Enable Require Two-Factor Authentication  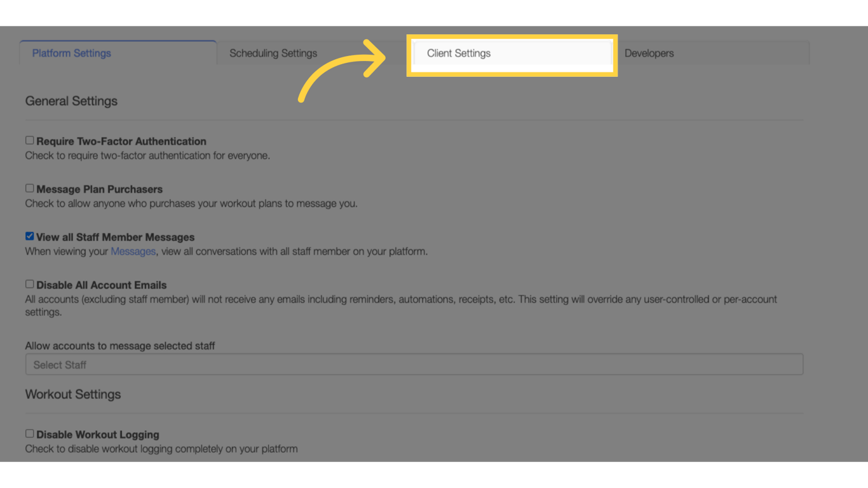coord(29,140)
